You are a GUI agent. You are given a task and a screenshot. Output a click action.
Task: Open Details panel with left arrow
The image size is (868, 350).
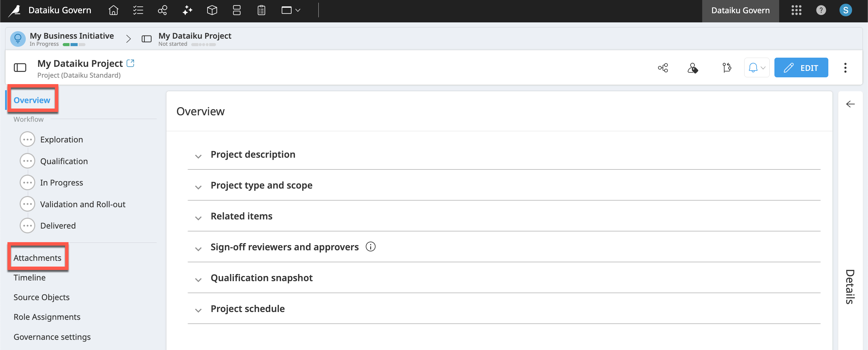850,104
